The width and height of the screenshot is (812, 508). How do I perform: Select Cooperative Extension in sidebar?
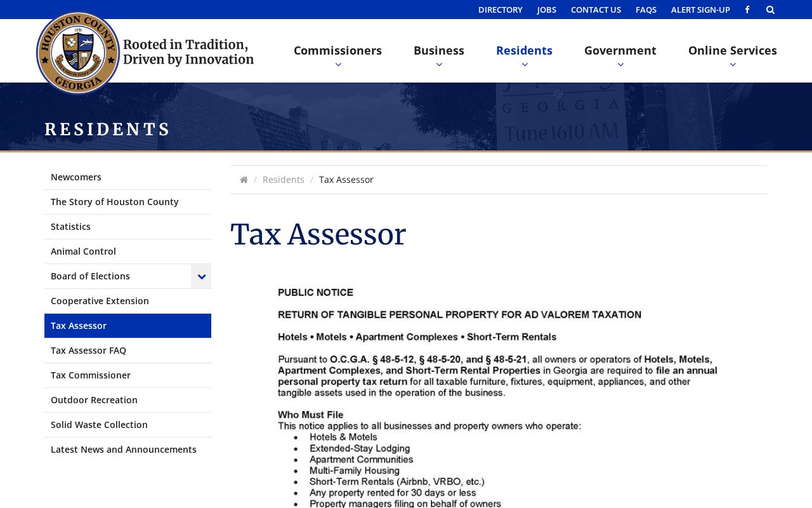pyautogui.click(x=128, y=301)
